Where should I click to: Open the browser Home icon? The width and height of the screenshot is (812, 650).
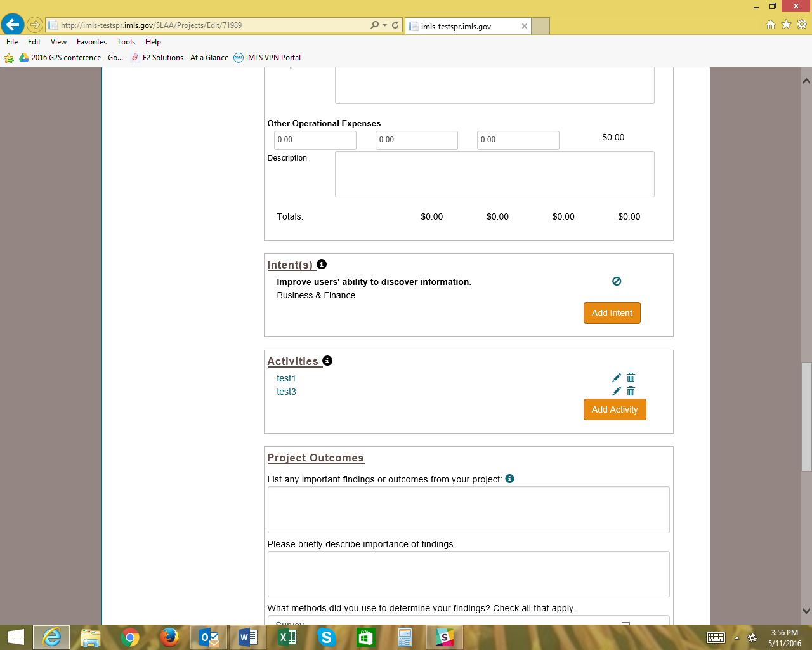pyautogui.click(x=771, y=24)
